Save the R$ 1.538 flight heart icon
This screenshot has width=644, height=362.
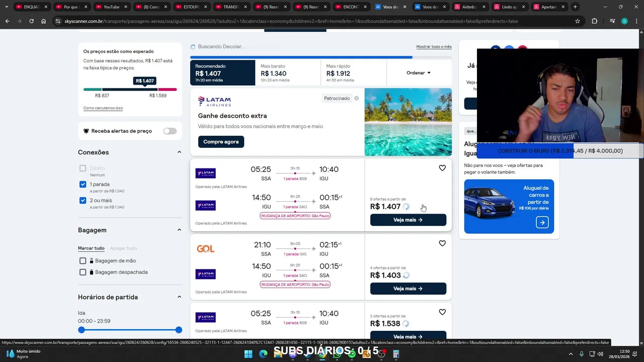pos(442,312)
